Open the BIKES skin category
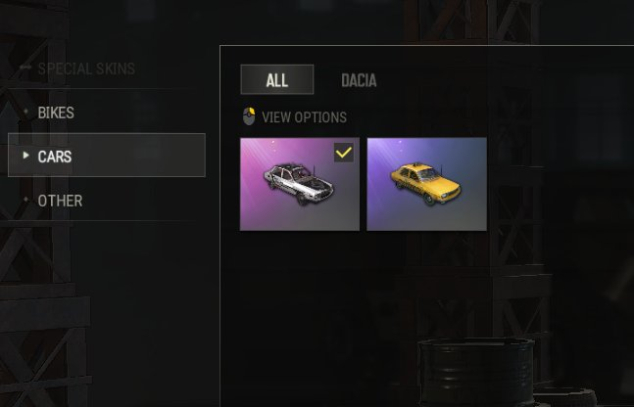Image resolution: width=634 pixels, height=407 pixels. 56,112
